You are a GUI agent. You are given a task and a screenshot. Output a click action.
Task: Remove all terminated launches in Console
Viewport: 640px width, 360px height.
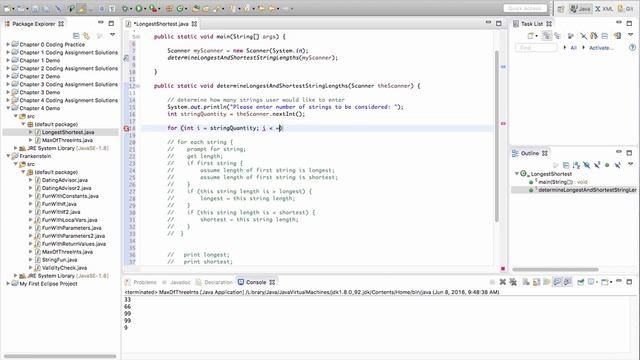pyautogui.click(x=513, y=282)
